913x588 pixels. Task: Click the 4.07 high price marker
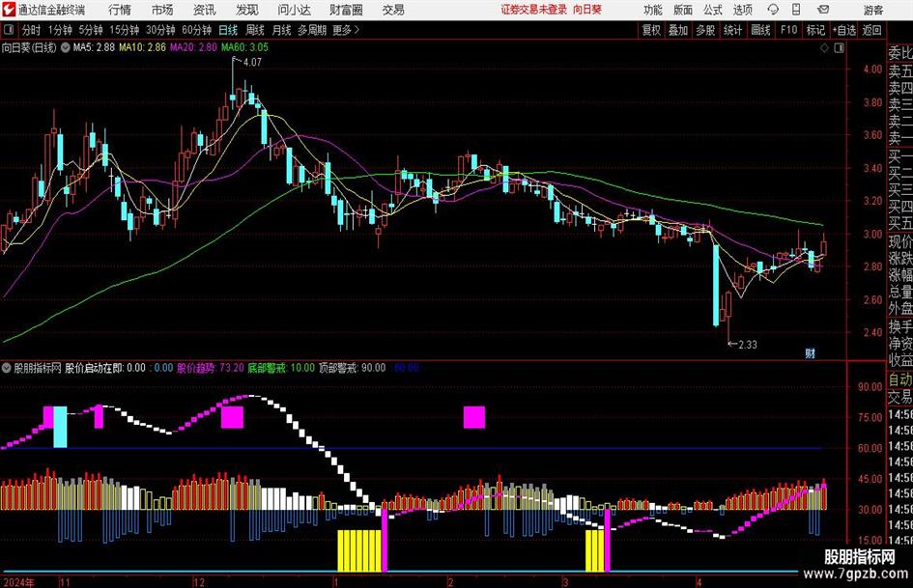pos(252,63)
